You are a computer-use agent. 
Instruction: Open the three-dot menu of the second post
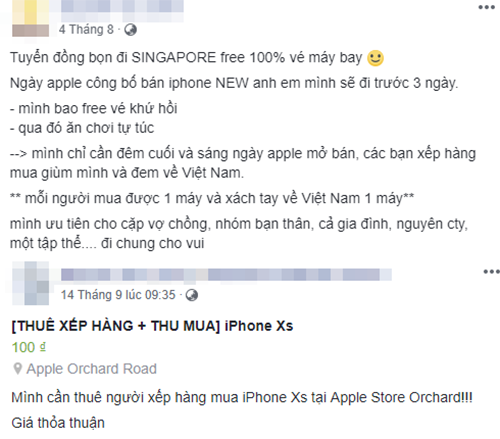492,272
